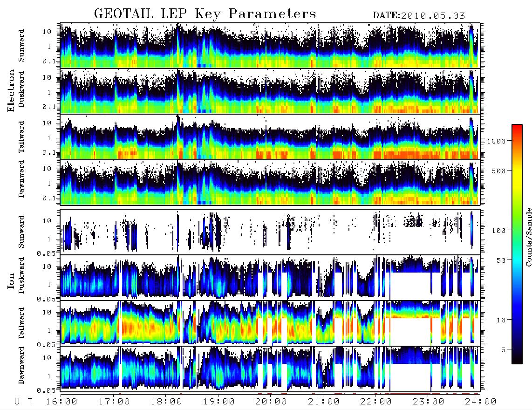Image resolution: width=532 pixels, height=410 pixels.
Task: Select the Electron "Dawnward" panel label
Action: point(21,179)
